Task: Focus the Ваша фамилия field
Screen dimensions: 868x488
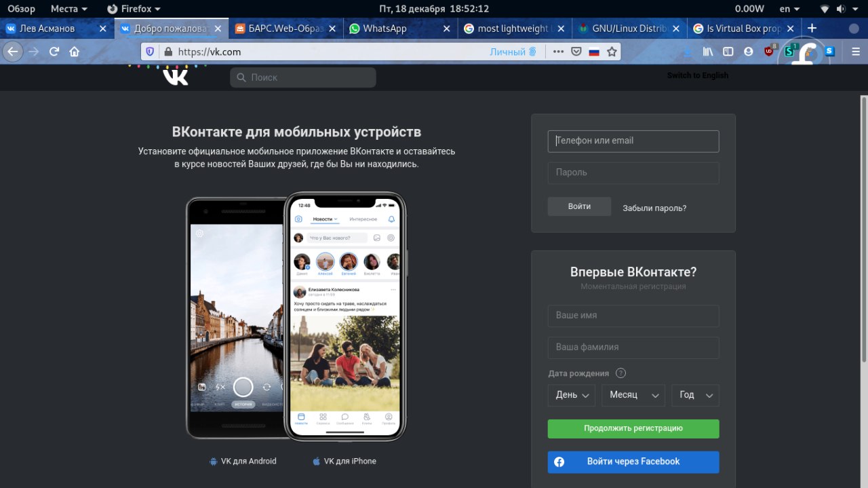Action: pos(633,348)
